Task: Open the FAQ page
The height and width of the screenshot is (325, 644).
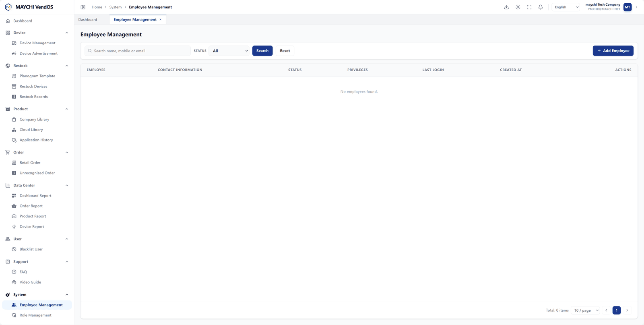Action: pos(37,272)
